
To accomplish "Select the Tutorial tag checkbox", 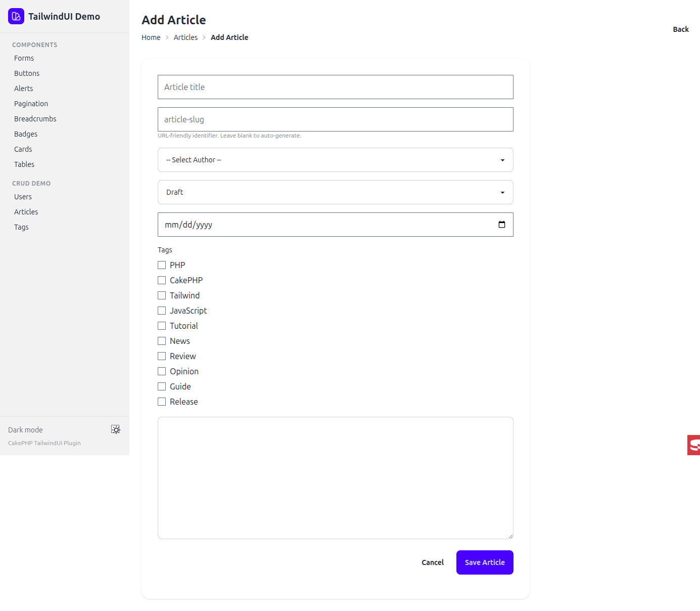I will (162, 326).
